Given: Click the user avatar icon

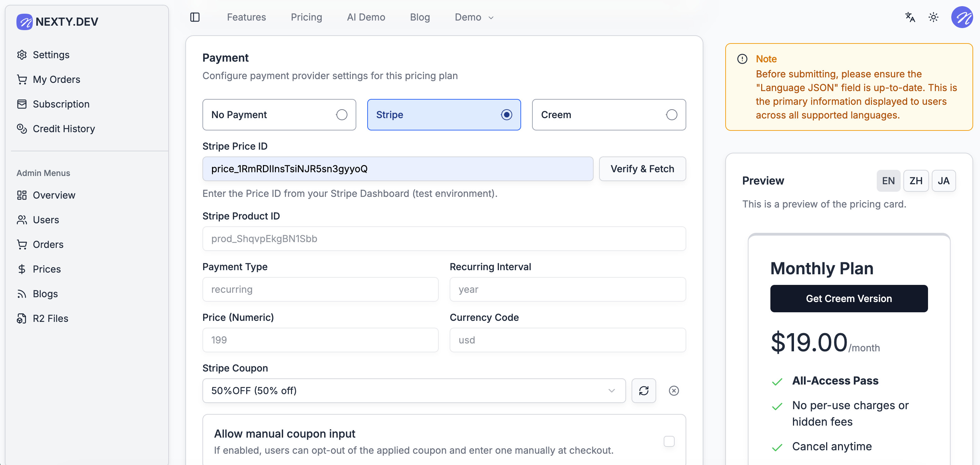Looking at the screenshot, I should [x=962, y=17].
